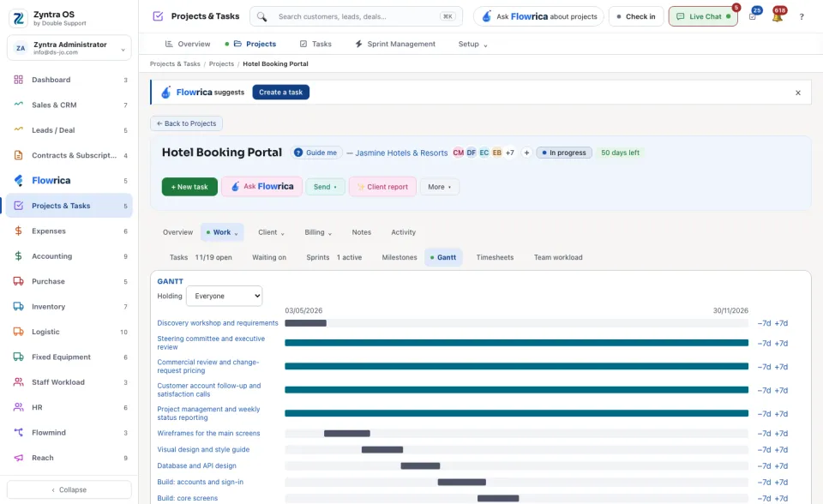
Task: Collapse the sidebar
Action: click(x=69, y=489)
